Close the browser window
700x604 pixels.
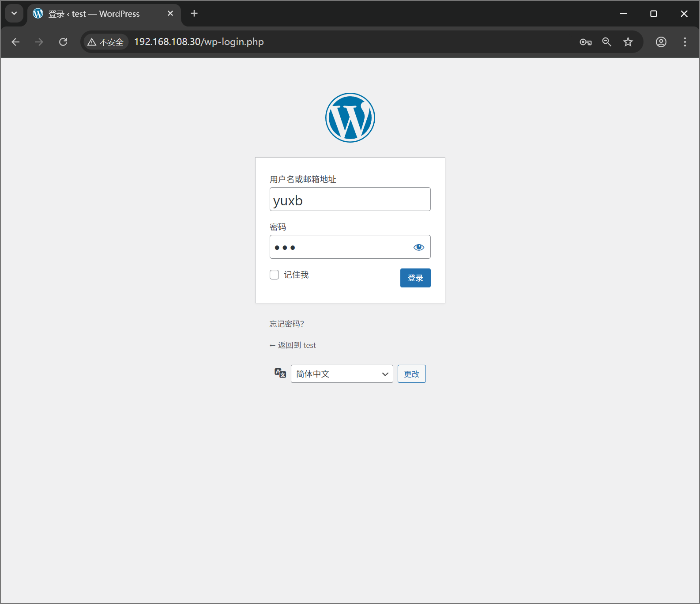tap(684, 14)
